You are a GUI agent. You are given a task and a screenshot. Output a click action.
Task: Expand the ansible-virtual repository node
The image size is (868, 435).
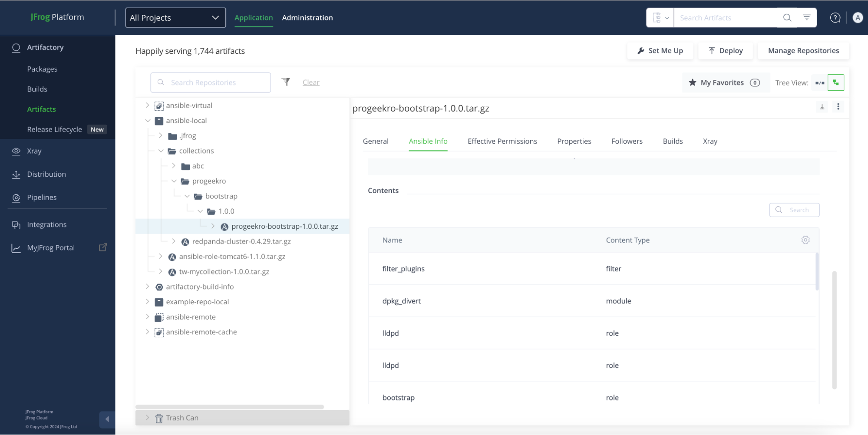point(148,105)
